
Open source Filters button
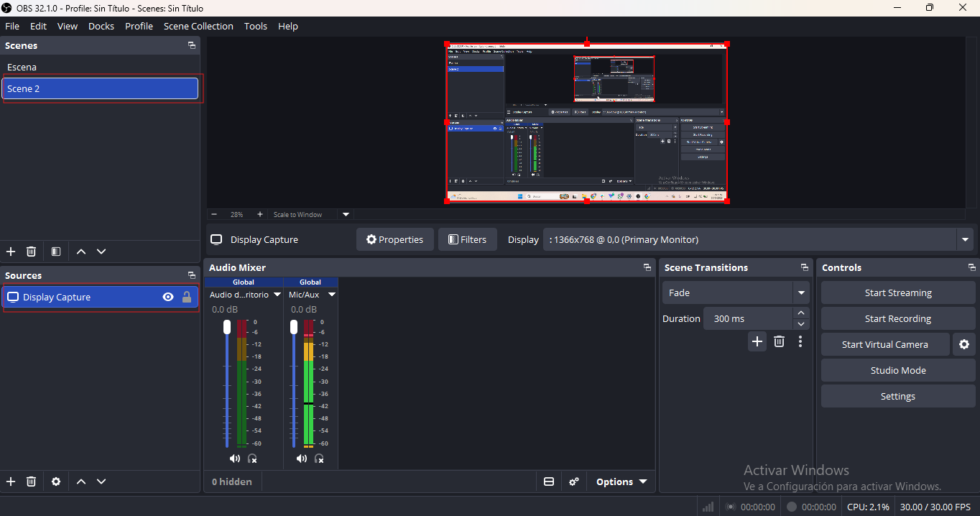[467, 239]
